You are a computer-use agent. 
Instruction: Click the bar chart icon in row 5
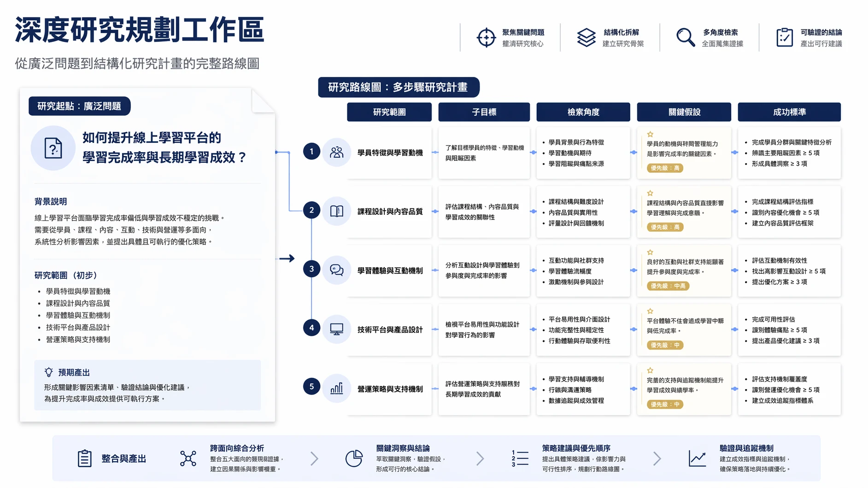click(x=337, y=388)
